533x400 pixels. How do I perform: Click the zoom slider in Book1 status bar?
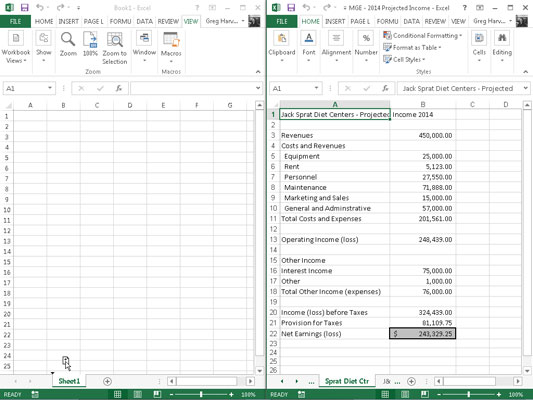point(201,394)
